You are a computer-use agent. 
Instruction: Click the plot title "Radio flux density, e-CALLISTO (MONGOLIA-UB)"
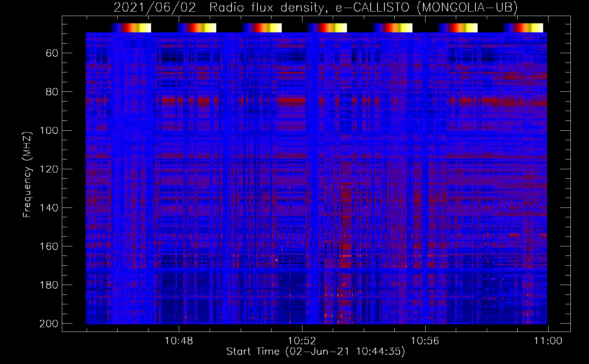click(363, 8)
